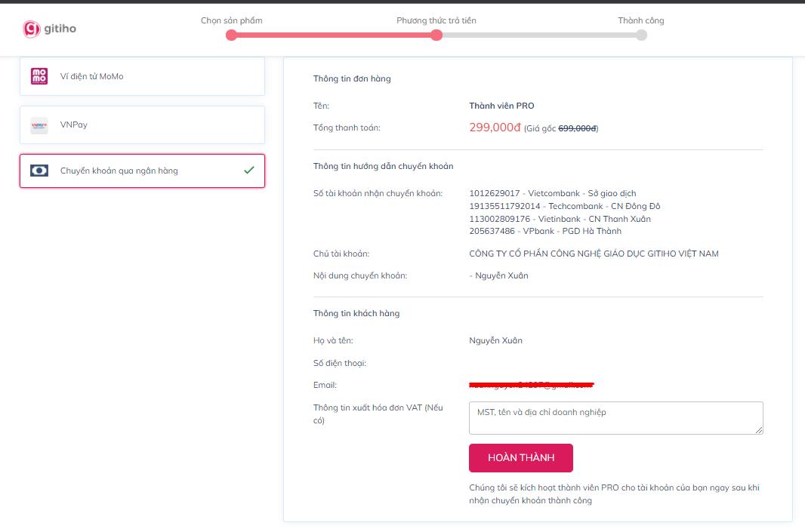Click the Chọn sản phẩm step marker
Screen dimensions: 805x532
pos(232,35)
